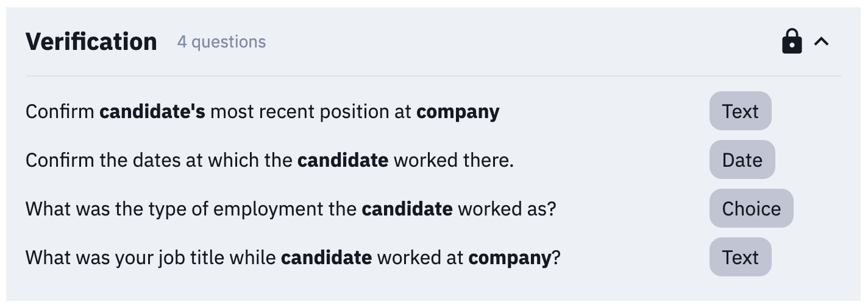Click bold "candidate" in the dates question
The width and height of the screenshot is (868, 308).
click(343, 161)
